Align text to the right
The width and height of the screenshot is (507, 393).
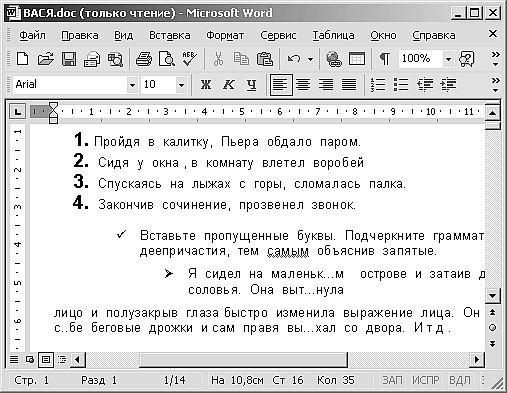click(x=326, y=85)
